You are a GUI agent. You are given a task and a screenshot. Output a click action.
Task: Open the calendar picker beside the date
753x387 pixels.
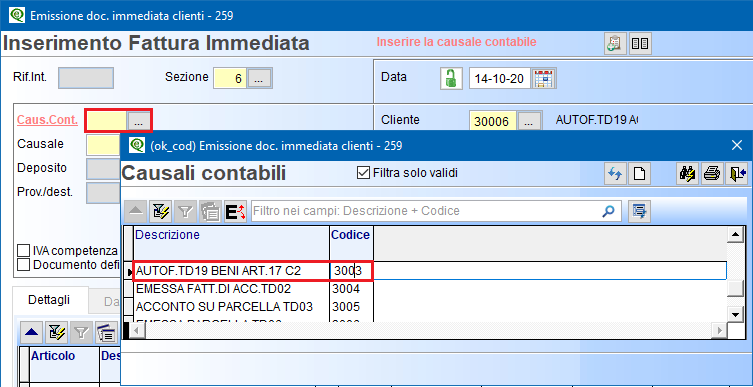(544, 78)
